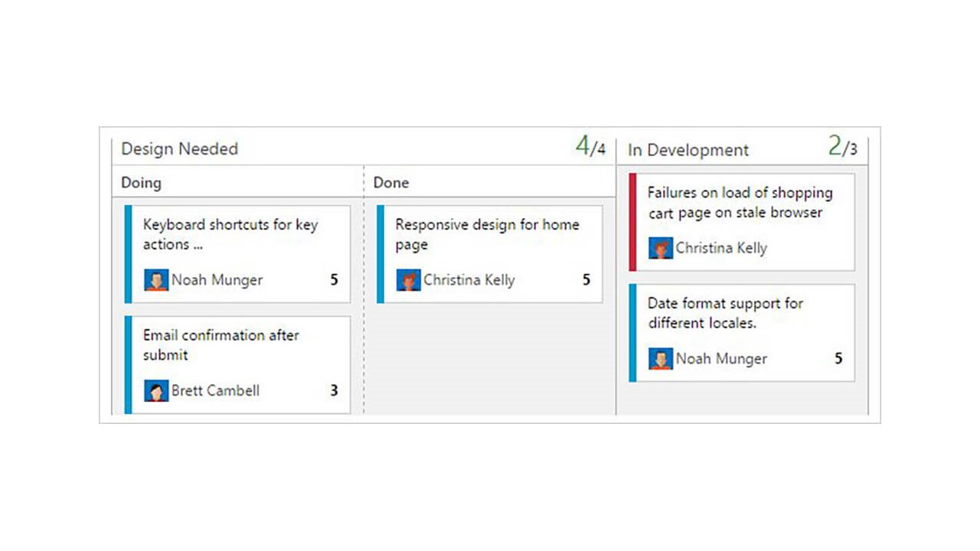Click the 2/3 count on In Development
Screen dimensions: 980x551
[842, 146]
